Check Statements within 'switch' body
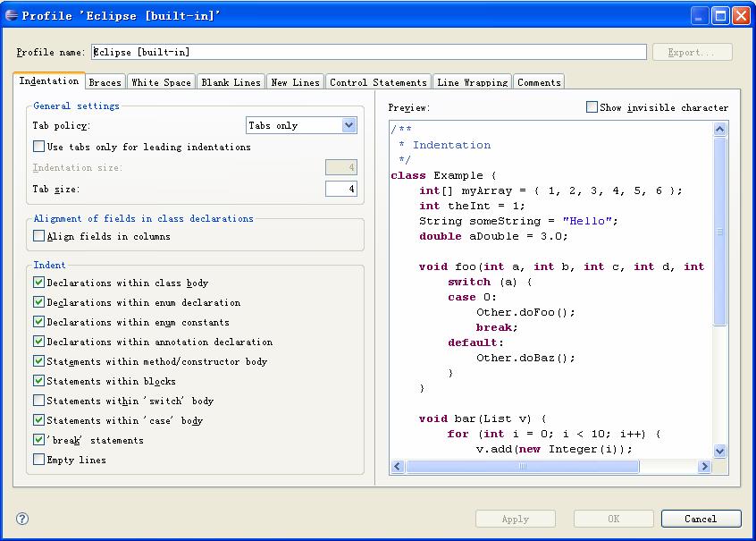The height and width of the screenshot is (541, 756). pyautogui.click(x=38, y=401)
